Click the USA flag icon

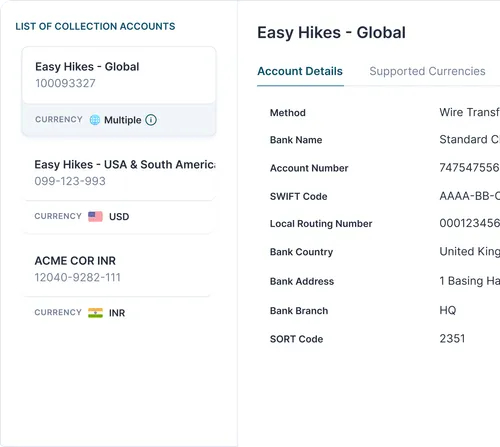[x=95, y=216]
